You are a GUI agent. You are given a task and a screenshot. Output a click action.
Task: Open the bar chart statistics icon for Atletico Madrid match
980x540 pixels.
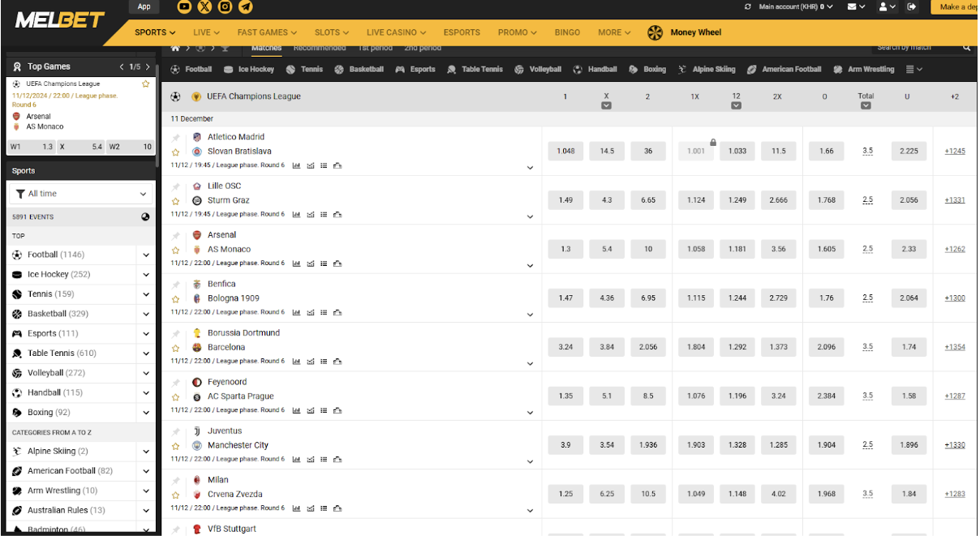click(296, 165)
